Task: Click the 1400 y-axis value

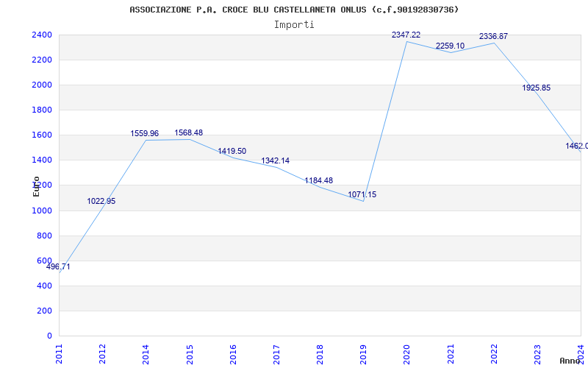Action: (42, 160)
